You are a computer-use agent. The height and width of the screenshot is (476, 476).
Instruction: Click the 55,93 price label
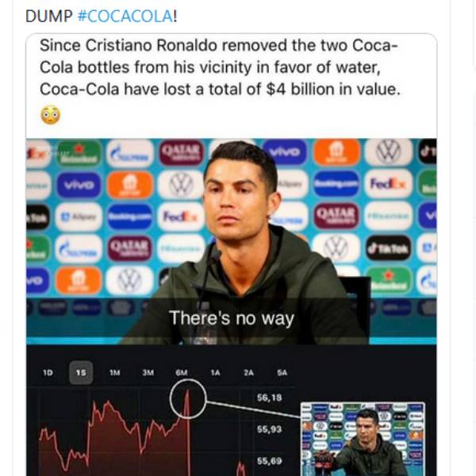click(x=270, y=429)
